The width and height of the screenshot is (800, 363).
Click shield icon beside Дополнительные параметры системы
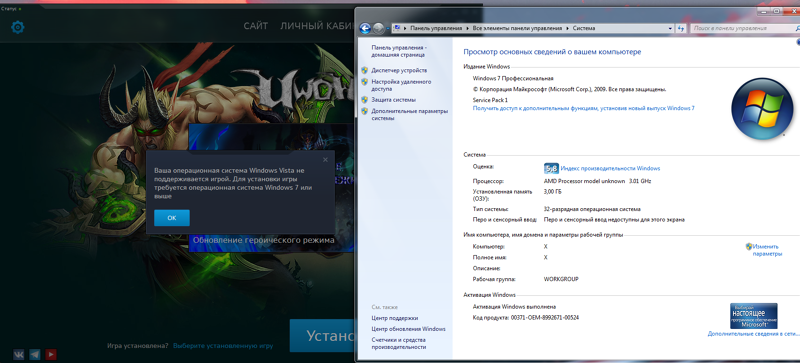pyautogui.click(x=364, y=111)
